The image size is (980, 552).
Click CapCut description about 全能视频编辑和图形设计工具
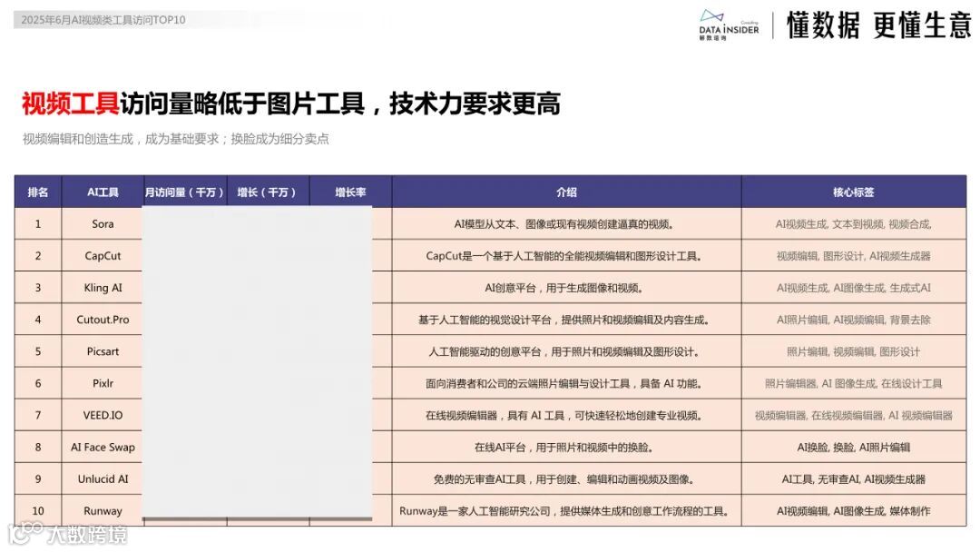[565, 256]
